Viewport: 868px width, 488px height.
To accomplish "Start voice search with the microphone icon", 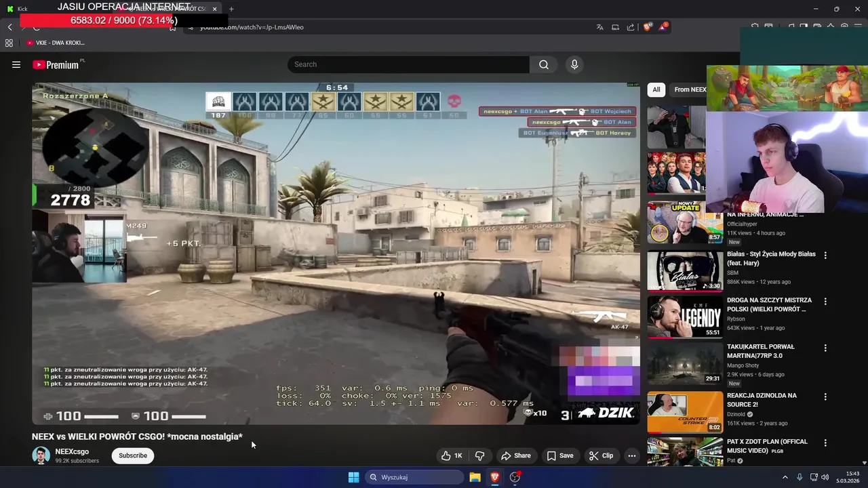I will pos(574,64).
